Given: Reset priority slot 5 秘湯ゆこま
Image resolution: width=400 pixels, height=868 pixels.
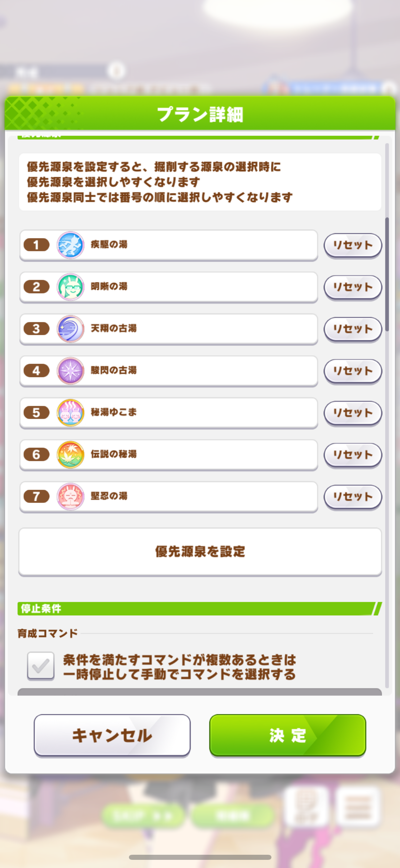Looking at the screenshot, I should click(353, 413).
